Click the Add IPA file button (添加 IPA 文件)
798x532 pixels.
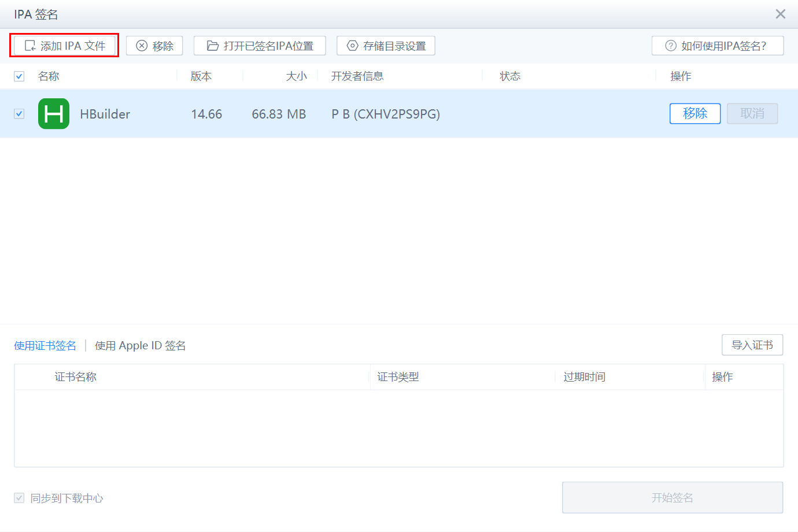tap(64, 46)
